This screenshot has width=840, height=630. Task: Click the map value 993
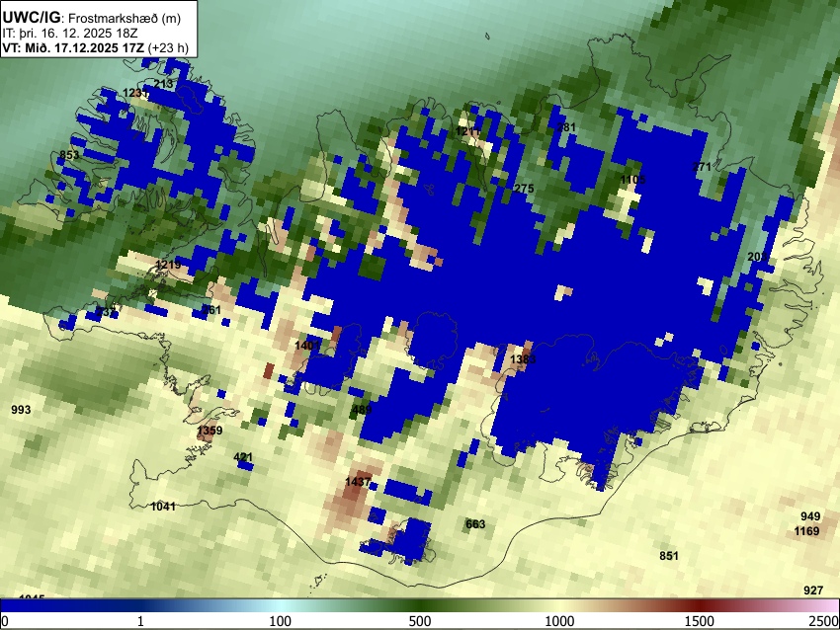(x=21, y=410)
